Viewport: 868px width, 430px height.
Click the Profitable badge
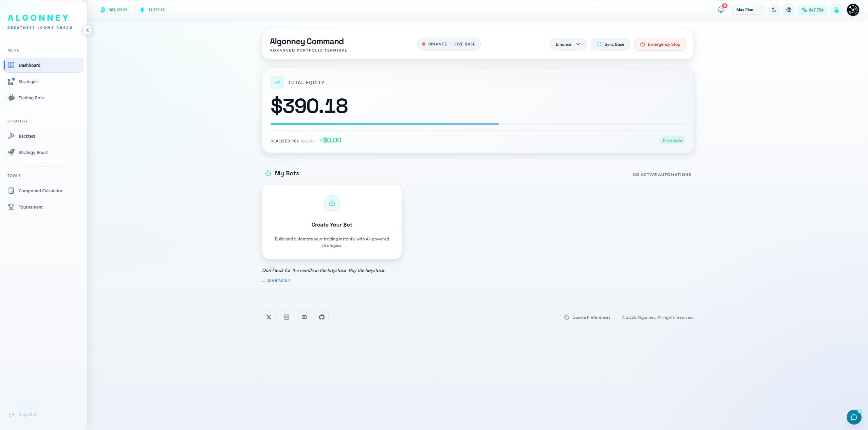(x=672, y=140)
